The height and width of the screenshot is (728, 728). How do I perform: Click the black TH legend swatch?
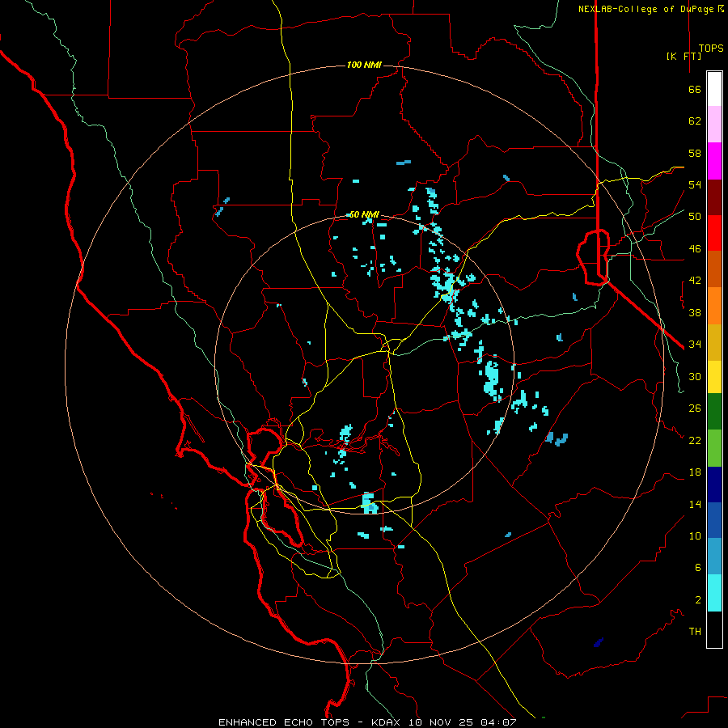pyautogui.click(x=714, y=629)
